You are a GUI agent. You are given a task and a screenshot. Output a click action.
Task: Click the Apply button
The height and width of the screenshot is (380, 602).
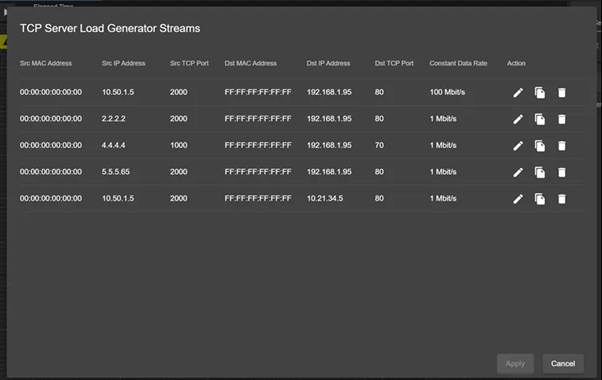pyautogui.click(x=515, y=363)
